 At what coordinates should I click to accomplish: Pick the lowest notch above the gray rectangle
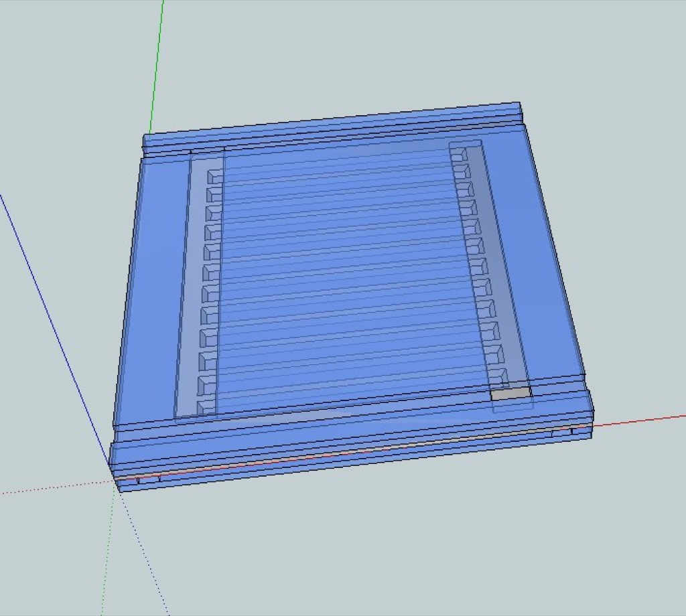click(x=498, y=375)
